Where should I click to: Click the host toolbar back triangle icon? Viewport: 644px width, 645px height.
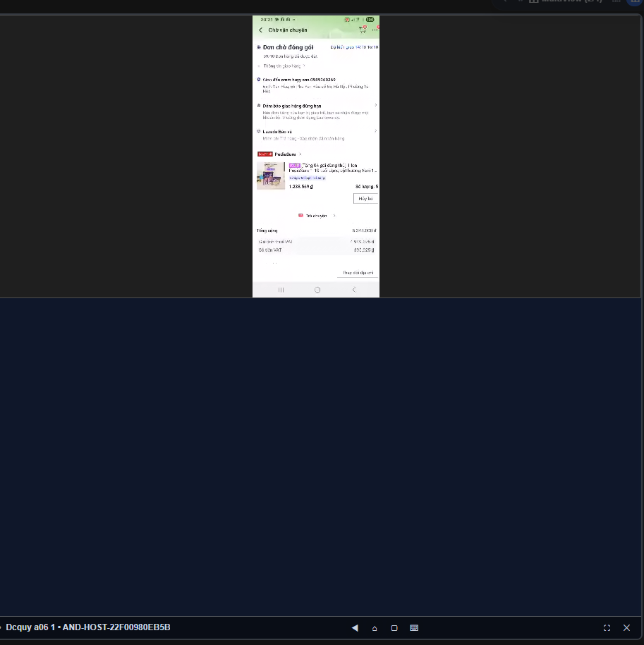tap(355, 627)
